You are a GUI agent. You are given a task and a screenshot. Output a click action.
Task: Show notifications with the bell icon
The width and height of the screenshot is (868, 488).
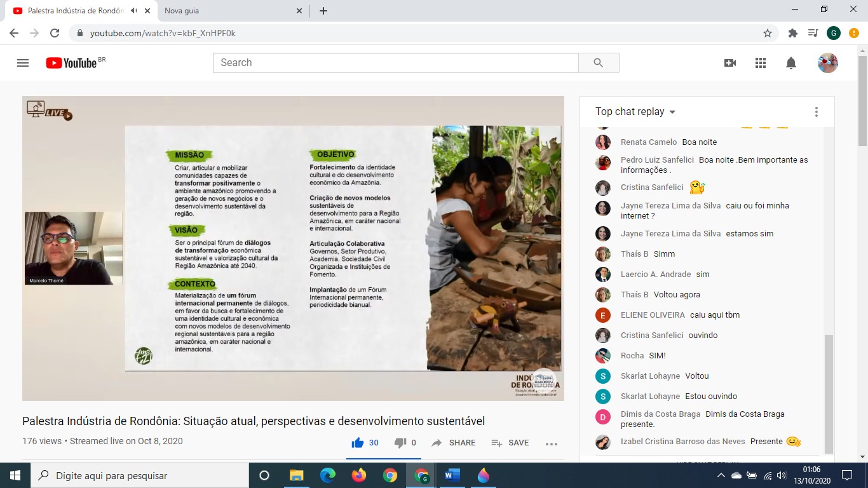click(x=791, y=63)
